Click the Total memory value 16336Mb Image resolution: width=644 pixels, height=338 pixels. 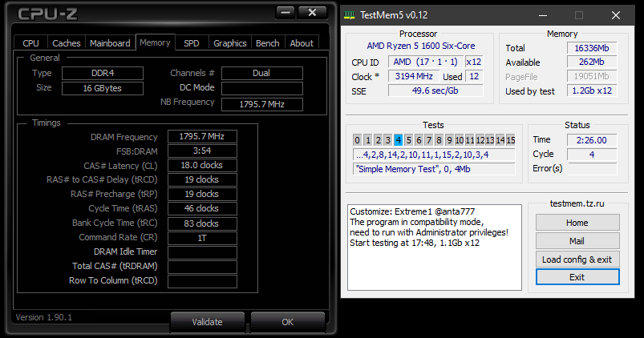(x=592, y=48)
